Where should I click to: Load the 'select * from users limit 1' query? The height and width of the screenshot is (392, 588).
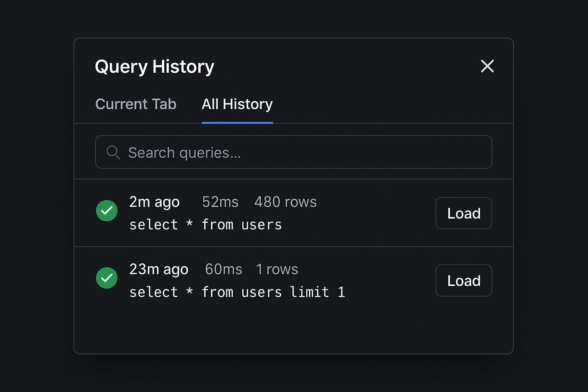click(464, 281)
